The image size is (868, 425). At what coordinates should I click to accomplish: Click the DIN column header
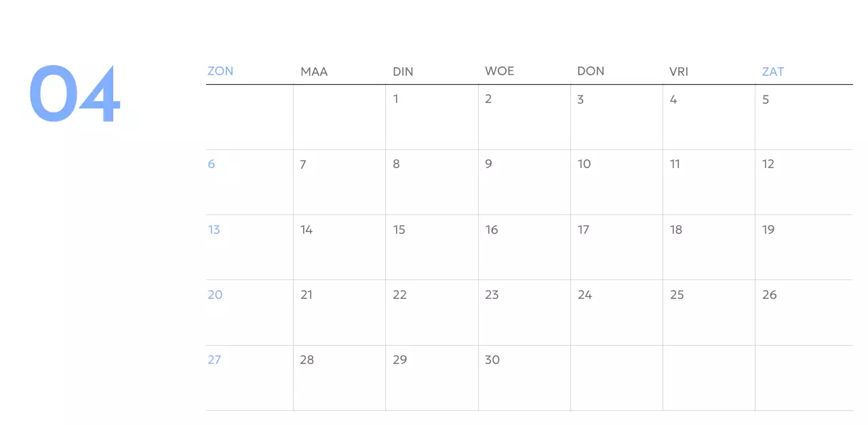pyautogui.click(x=403, y=71)
